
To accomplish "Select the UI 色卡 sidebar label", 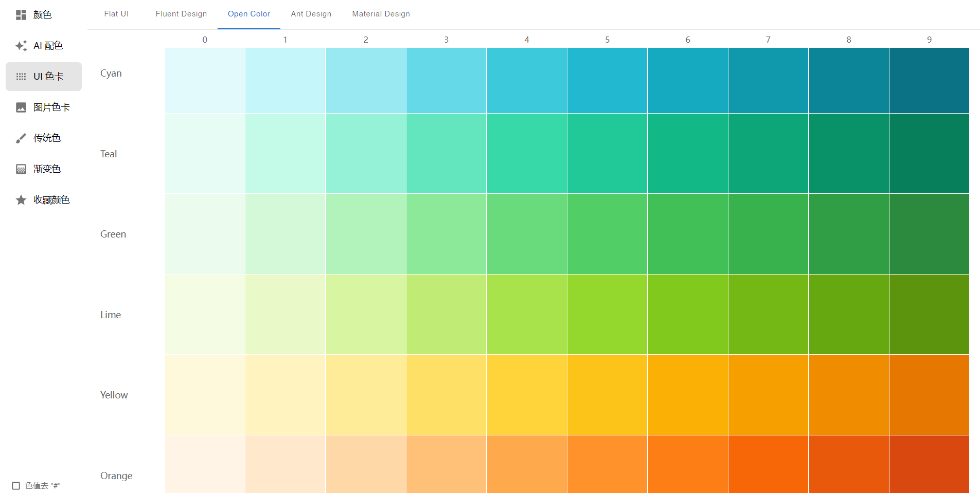I will tap(48, 77).
